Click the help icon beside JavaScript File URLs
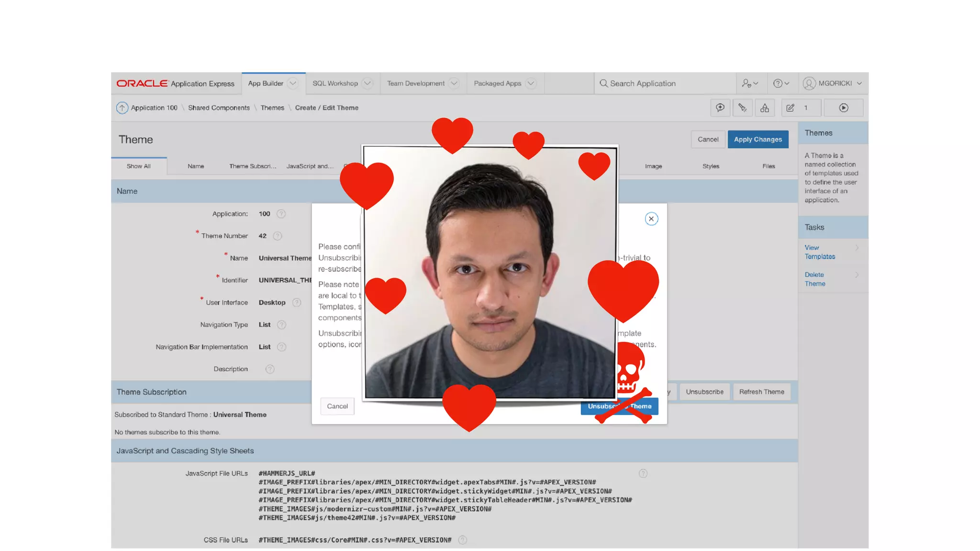 643,473
